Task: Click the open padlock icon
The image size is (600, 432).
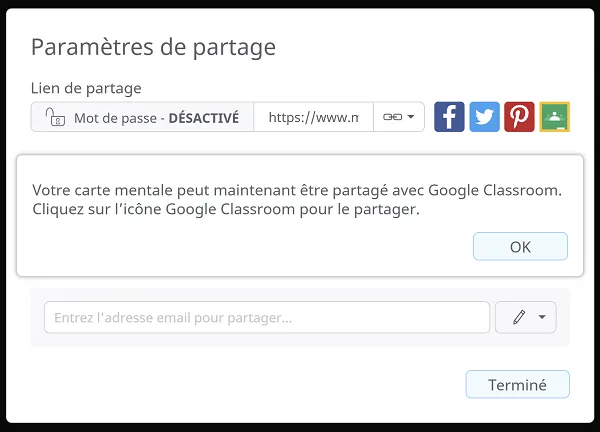Action: point(55,117)
